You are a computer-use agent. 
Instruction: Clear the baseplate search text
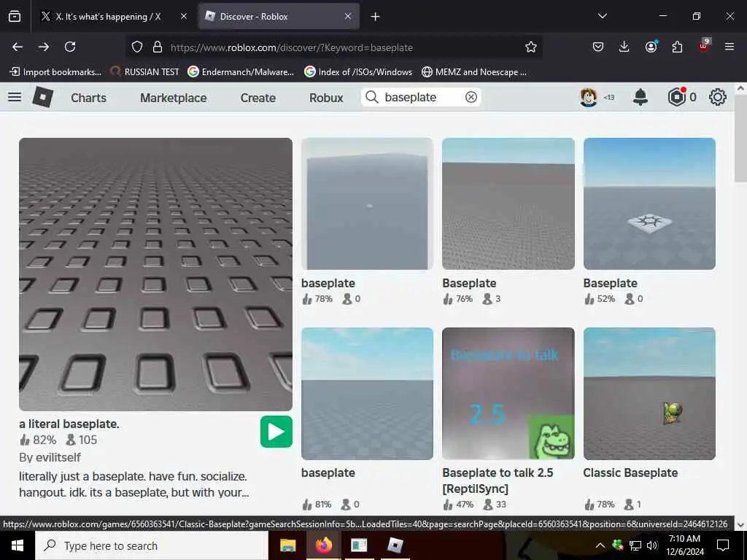point(471,97)
